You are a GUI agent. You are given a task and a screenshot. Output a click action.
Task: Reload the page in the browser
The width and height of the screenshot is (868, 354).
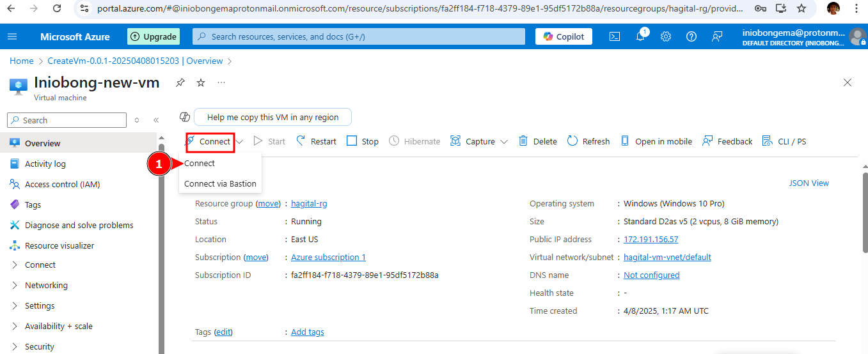(x=57, y=8)
